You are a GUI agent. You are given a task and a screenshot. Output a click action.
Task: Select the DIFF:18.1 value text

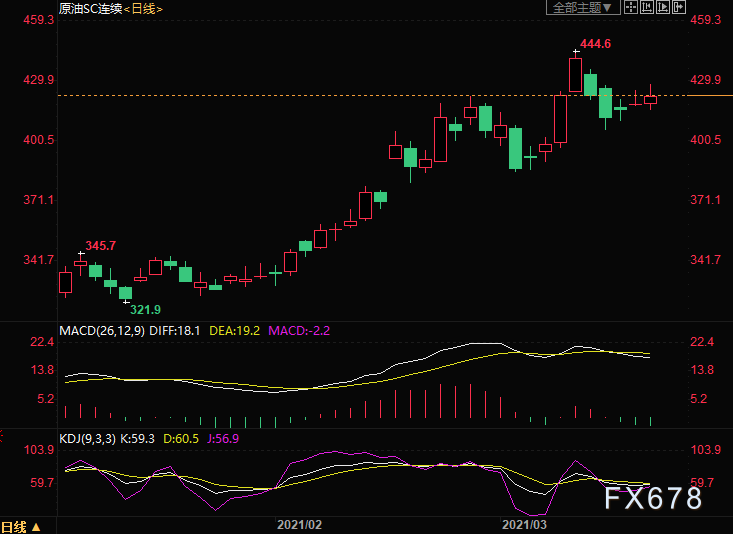pyautogui.click(x=174, y=331)
